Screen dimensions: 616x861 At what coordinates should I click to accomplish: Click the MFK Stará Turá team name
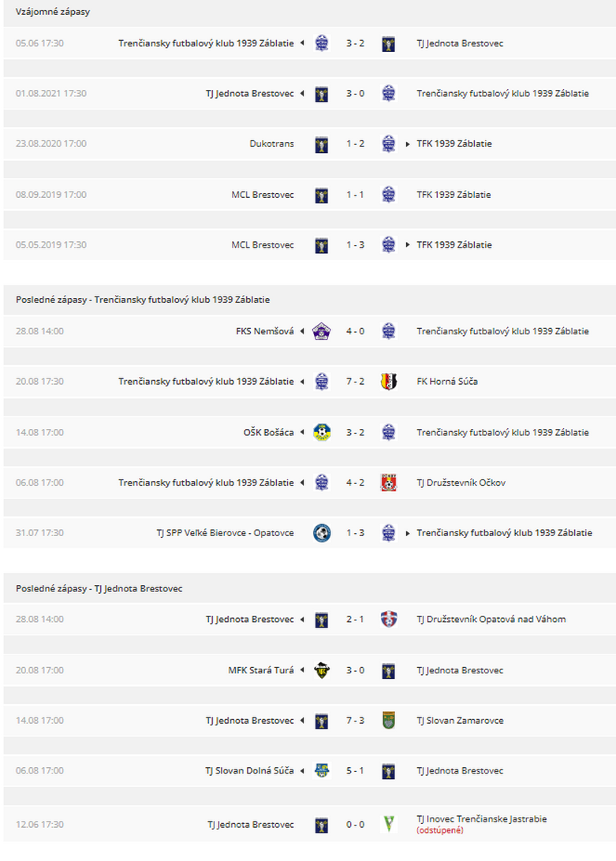point(261,670)
